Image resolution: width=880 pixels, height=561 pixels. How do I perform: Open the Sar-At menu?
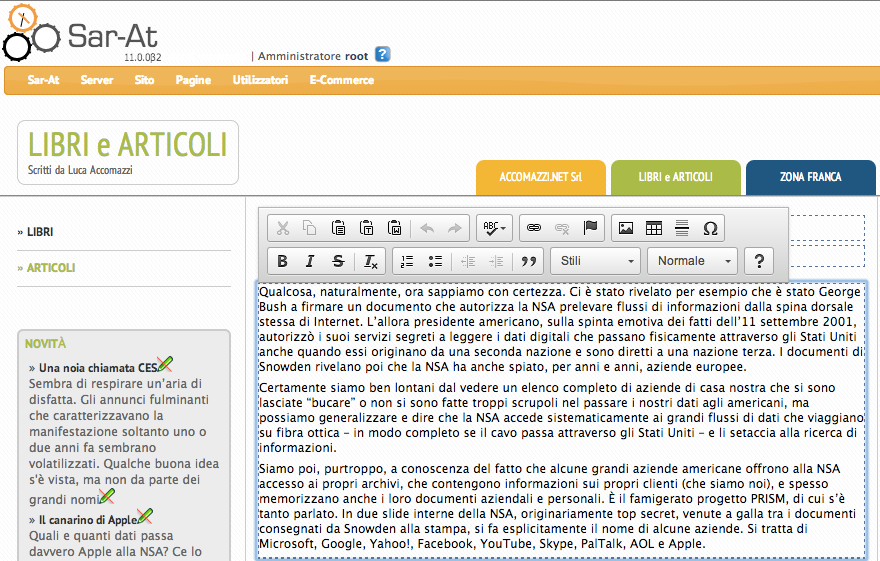43,80
